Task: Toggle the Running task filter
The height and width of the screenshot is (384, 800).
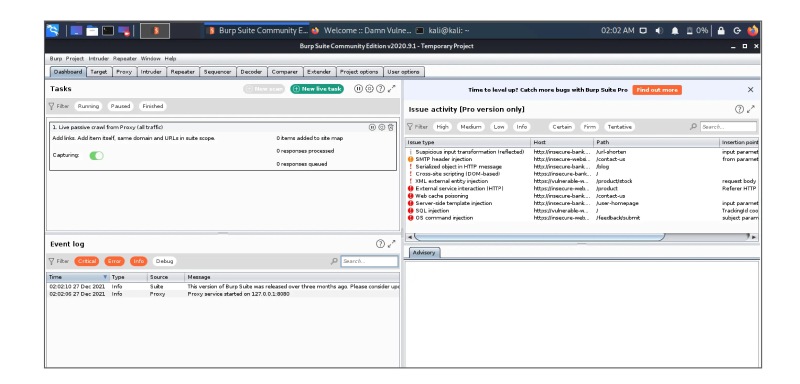Action: click(x=88, y=106)
